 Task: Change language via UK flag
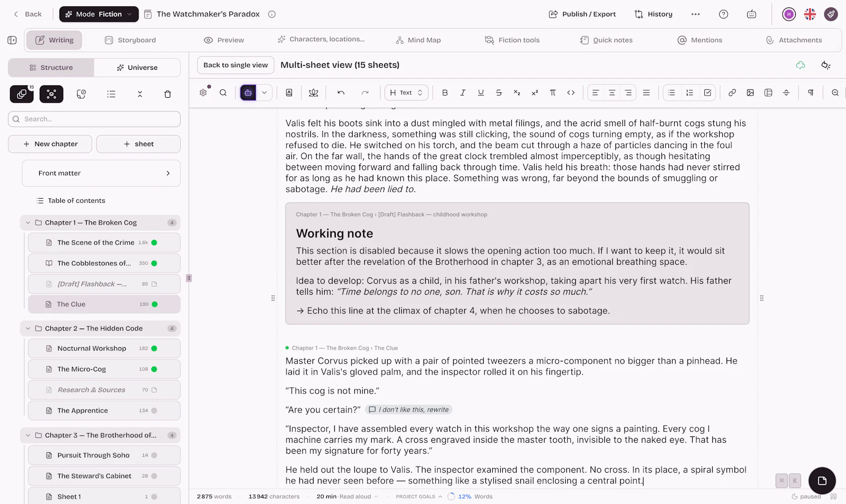click(810, 14)
